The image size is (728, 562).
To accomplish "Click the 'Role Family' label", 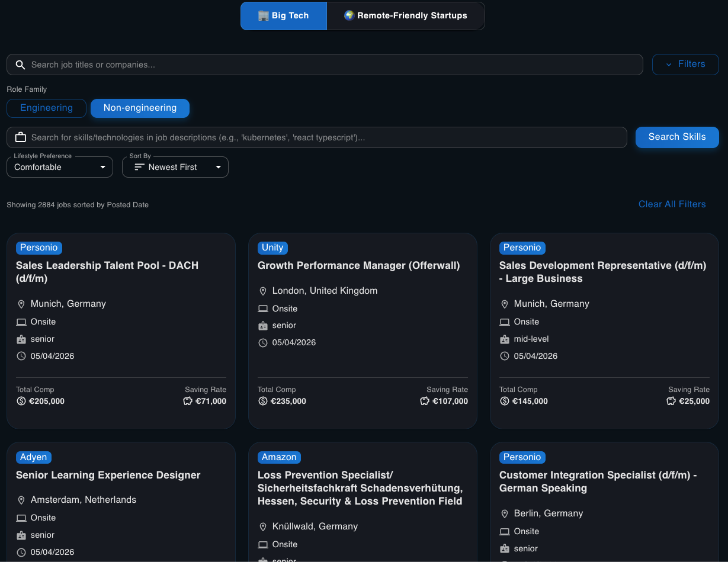I will (x=27, y=89).
